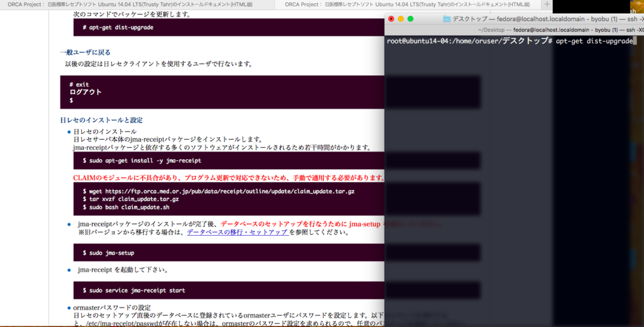This screenshot has width=644, height=327.
Task: Click the '$ sudo jma-setup' command
Action: (108, 253)
